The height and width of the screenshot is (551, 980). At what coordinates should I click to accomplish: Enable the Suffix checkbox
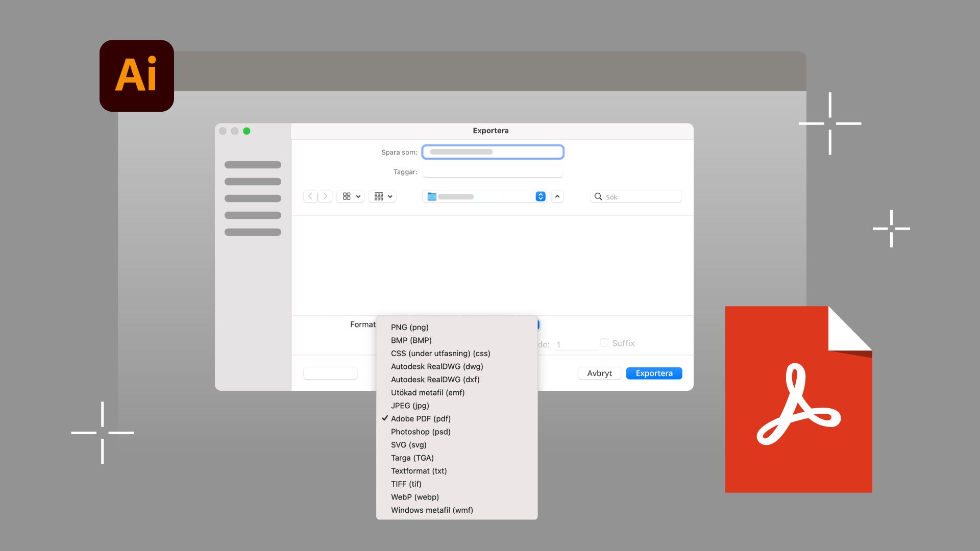coord(604,342)
